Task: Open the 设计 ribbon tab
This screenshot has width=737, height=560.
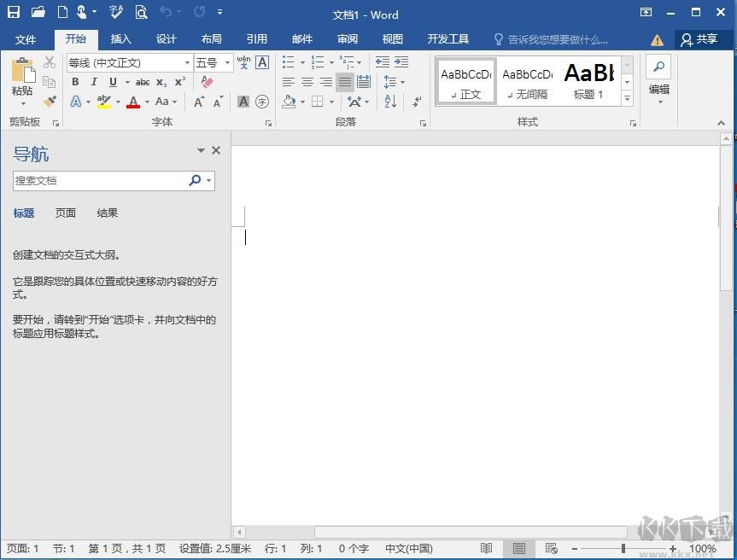Action: tap(166, 38)
